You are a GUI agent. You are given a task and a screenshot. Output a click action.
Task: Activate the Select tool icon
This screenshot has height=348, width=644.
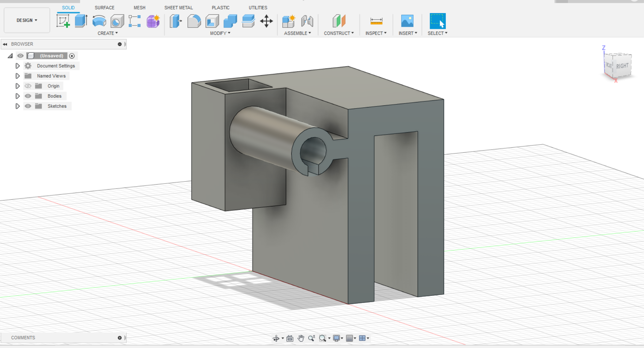tap(437, 21)
